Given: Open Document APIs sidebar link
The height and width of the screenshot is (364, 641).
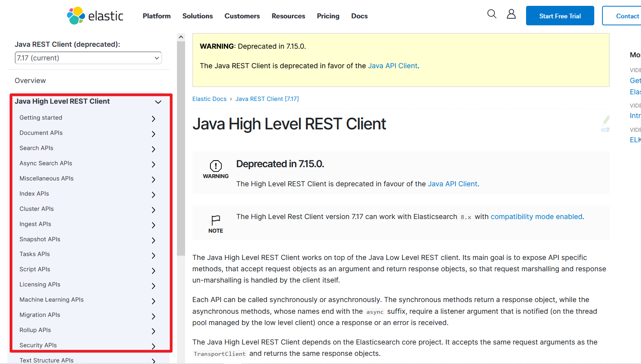Looking at the screenshot, I should point(41,133).
